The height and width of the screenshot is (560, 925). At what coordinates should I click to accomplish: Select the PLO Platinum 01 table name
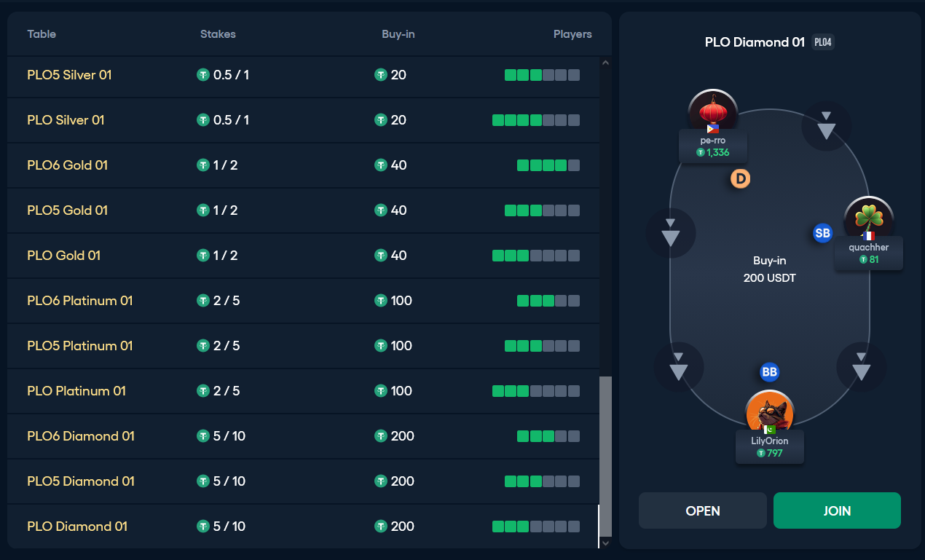point(76,391)
